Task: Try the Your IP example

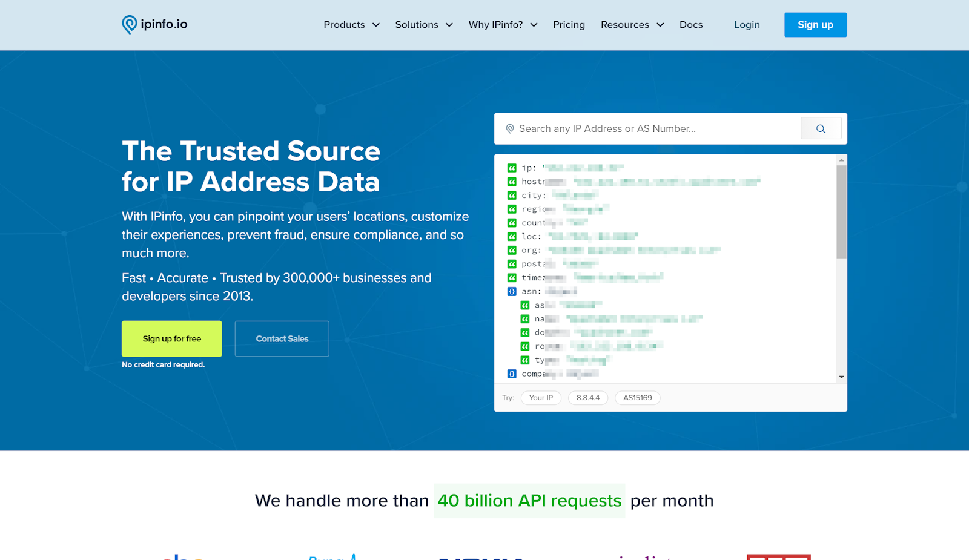Action: 541,398
